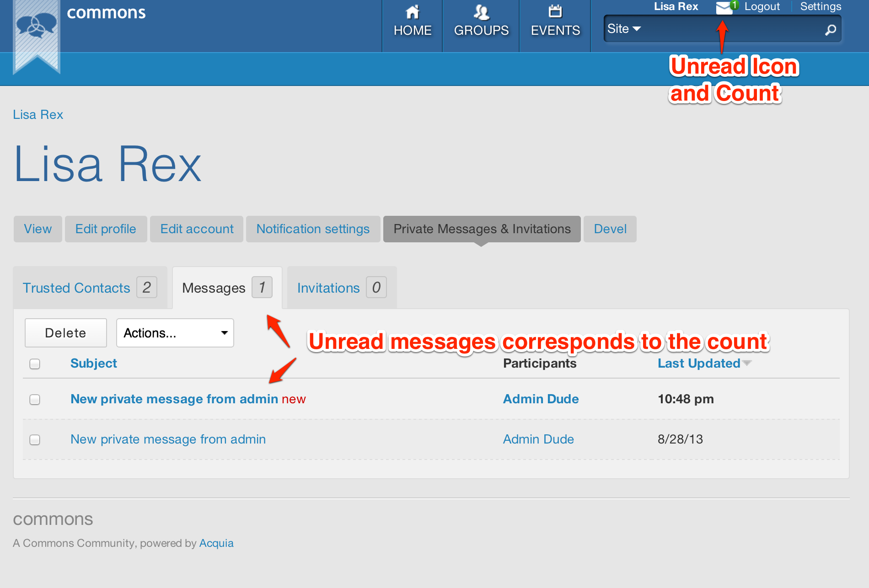869x588 pixels.
Task: Select the checkbox for the 8/28/13 message
Action: pos(34,439)
